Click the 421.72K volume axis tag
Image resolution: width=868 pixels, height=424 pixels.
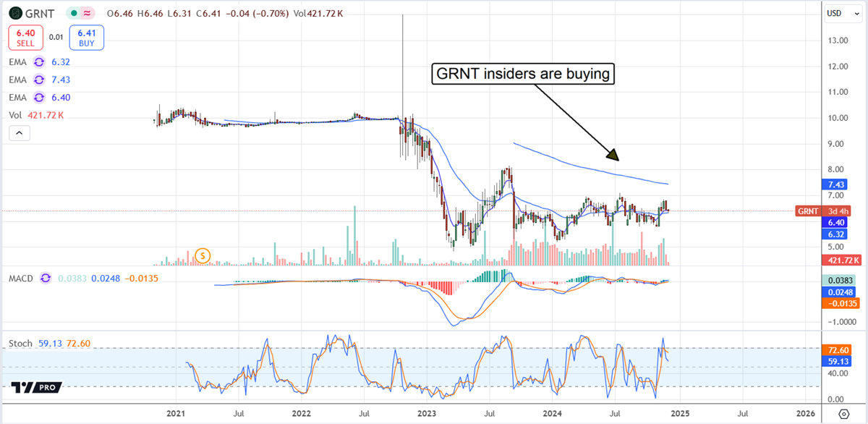point(841,259)
